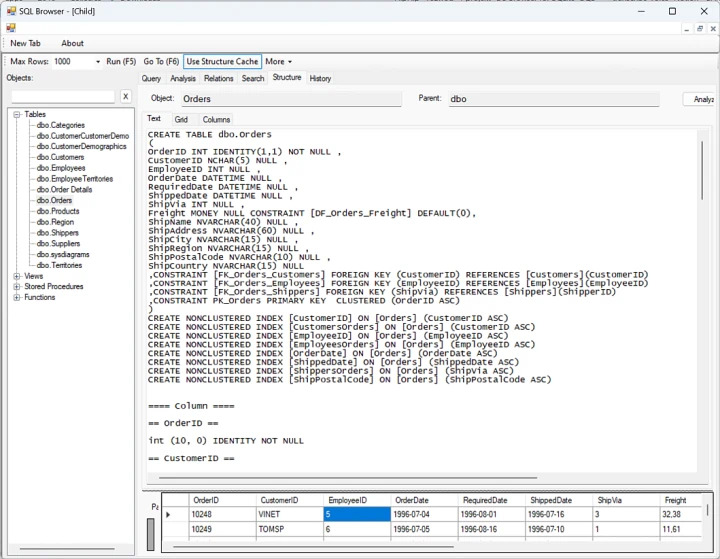Click the EmployeeID column header
This screenshot has width=720, height=559.
click(357, 500)
